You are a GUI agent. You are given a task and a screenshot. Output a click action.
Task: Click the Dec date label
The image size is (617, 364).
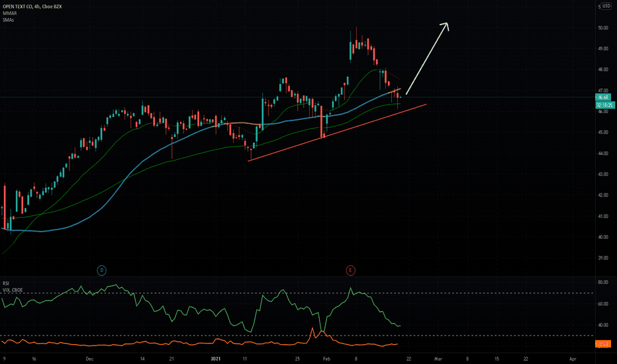(x=89, y=359)
